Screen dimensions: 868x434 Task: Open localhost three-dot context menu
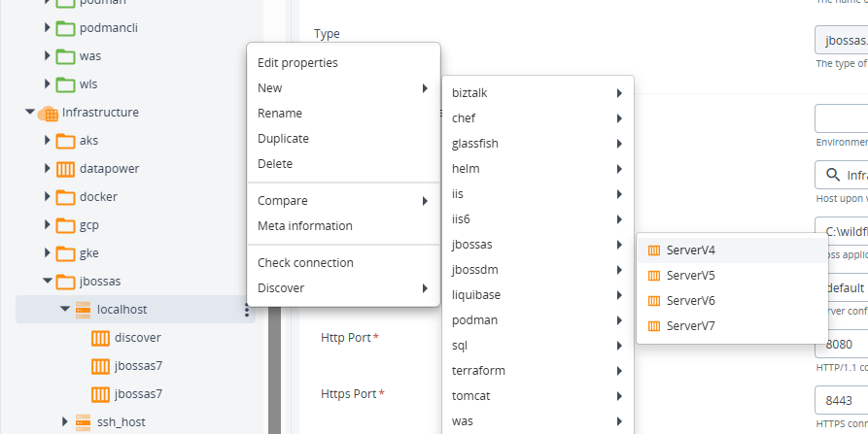pyautogui.click(x=247, y=310)
